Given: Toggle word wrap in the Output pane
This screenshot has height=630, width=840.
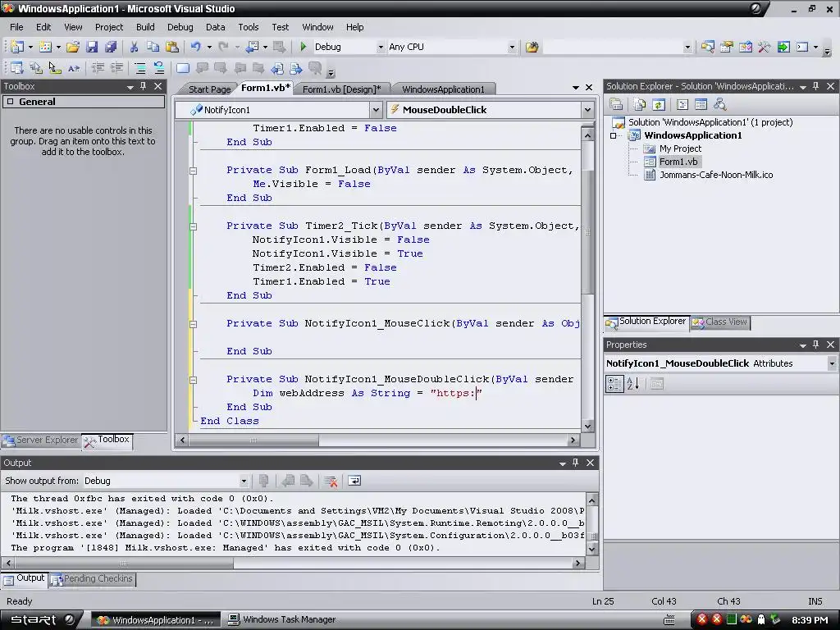Looking at the screenshot, I should tap(354, 481).
